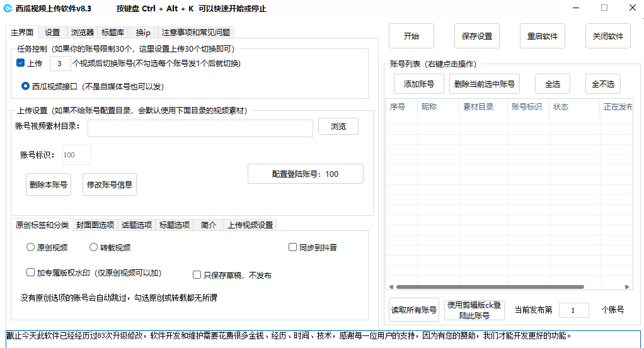Open the 浏览器 tab
Image resolution: width=644 pixels, height=348 pixels.
tap(82, 33)
